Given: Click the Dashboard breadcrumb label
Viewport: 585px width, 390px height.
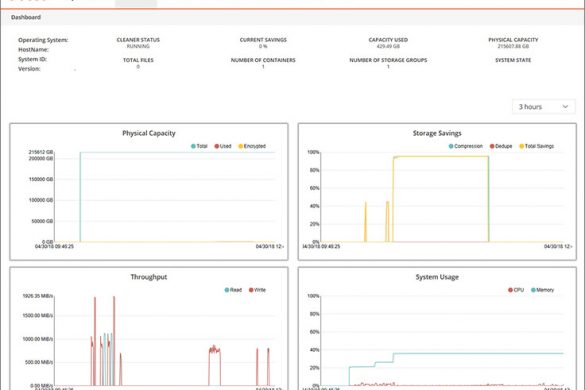Looking at the screenshot, I should pos(26,17).
